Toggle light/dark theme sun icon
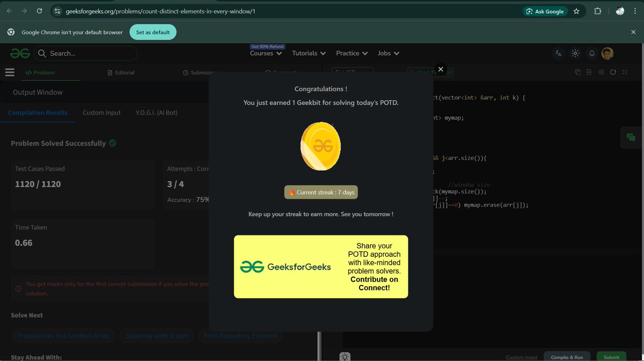The height and width of the screenshot is (361, 644). coord(575,53)
